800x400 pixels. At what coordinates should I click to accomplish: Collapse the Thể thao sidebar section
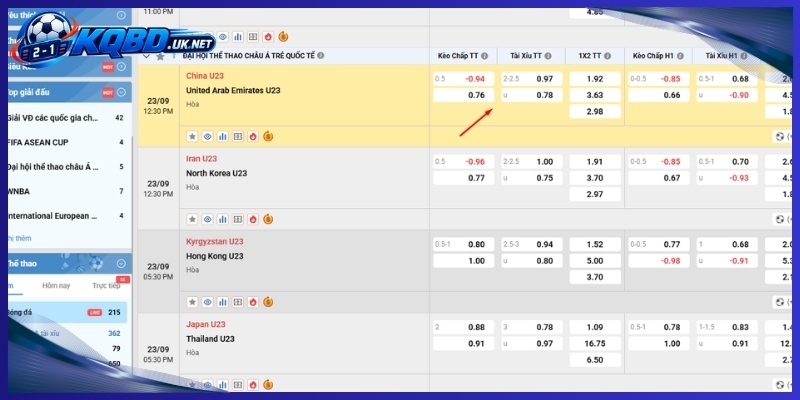tap(121, 264)
